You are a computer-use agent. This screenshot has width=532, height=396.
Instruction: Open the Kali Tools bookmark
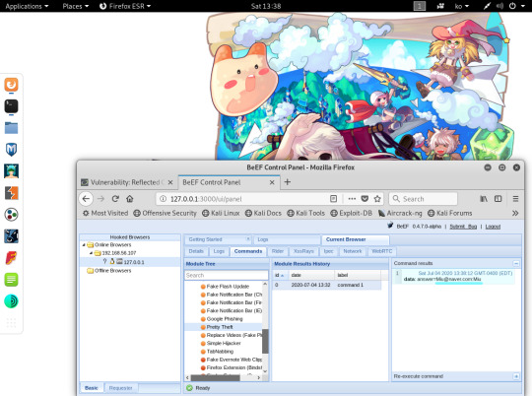pos(305,213)
